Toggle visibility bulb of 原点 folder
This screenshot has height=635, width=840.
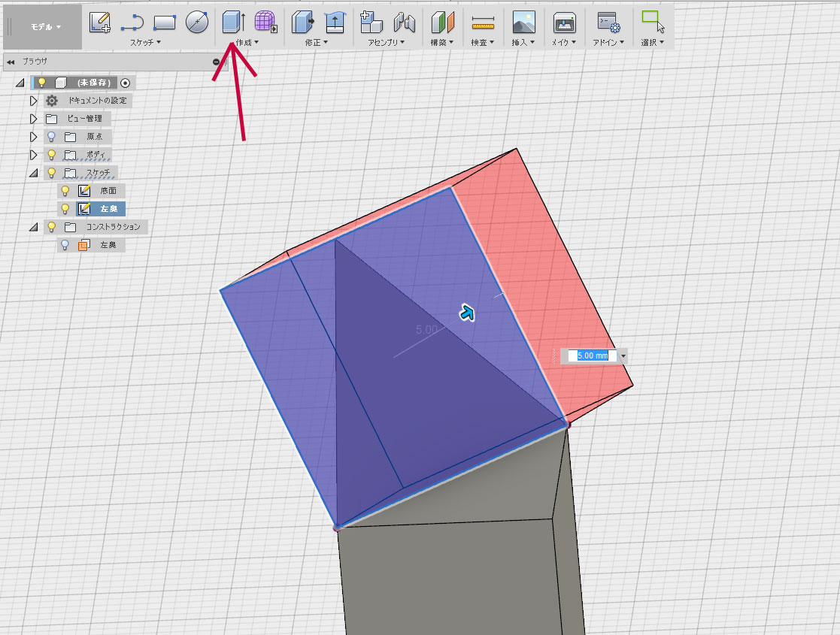pos(52,137)
